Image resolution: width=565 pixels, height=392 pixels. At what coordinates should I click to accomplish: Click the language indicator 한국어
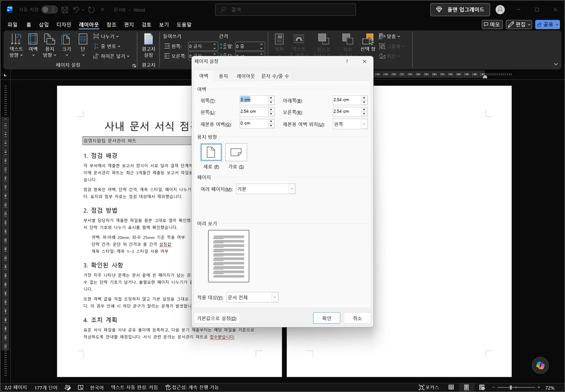tap(97, 387)
